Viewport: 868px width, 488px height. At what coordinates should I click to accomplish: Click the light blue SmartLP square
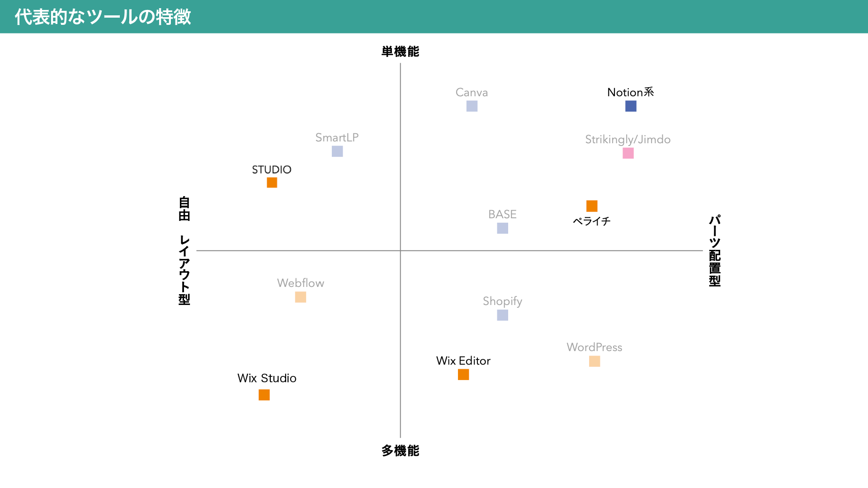click(337, 151)
